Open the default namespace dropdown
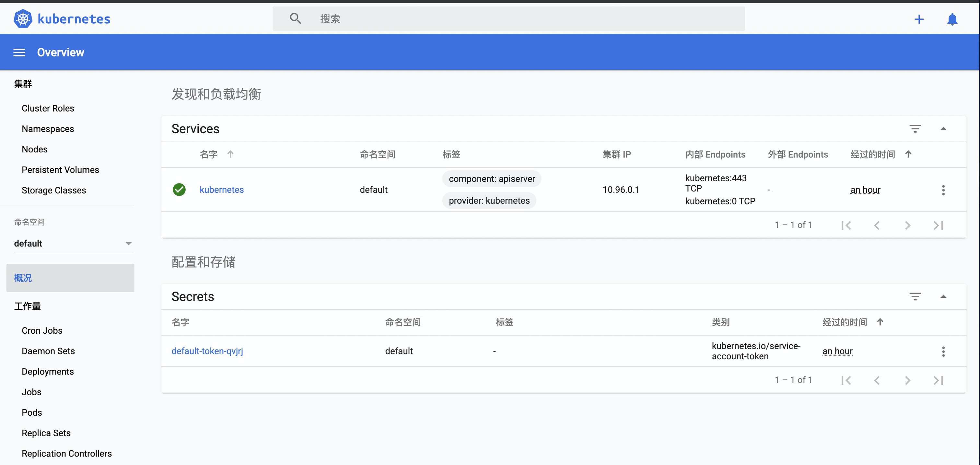 [72, 244]
